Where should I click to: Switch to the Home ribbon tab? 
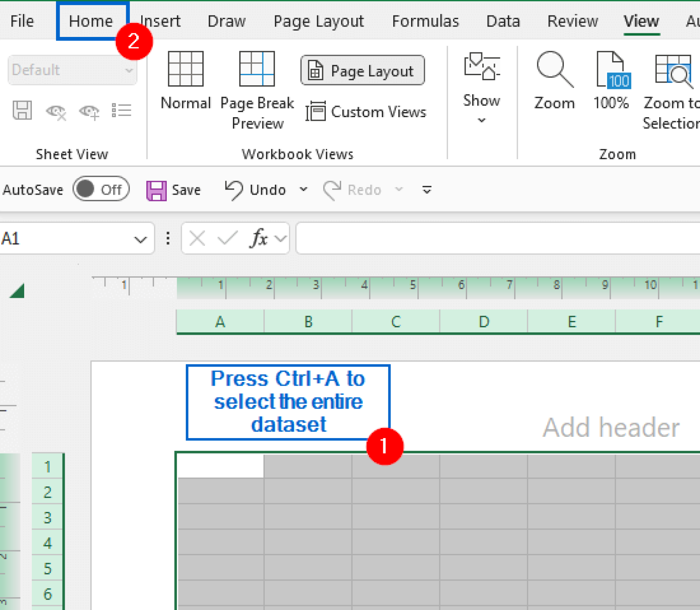(91, 21)
